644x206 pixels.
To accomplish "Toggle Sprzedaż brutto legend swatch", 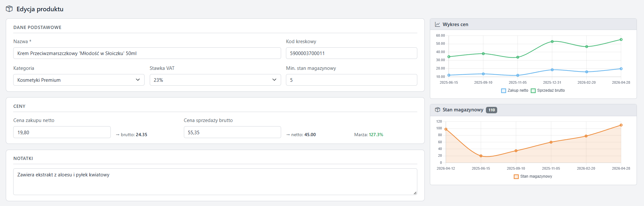I will (533, 91).
